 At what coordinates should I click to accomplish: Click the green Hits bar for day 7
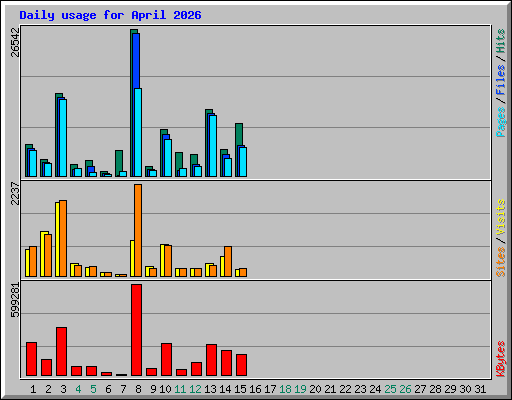point(119,161)
